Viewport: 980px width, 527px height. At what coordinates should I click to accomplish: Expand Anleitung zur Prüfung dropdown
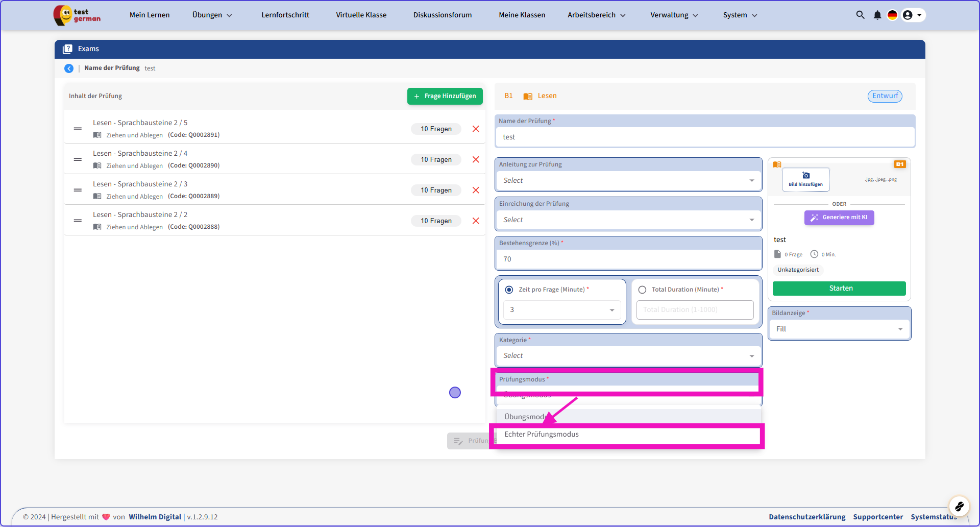point(628,180)
